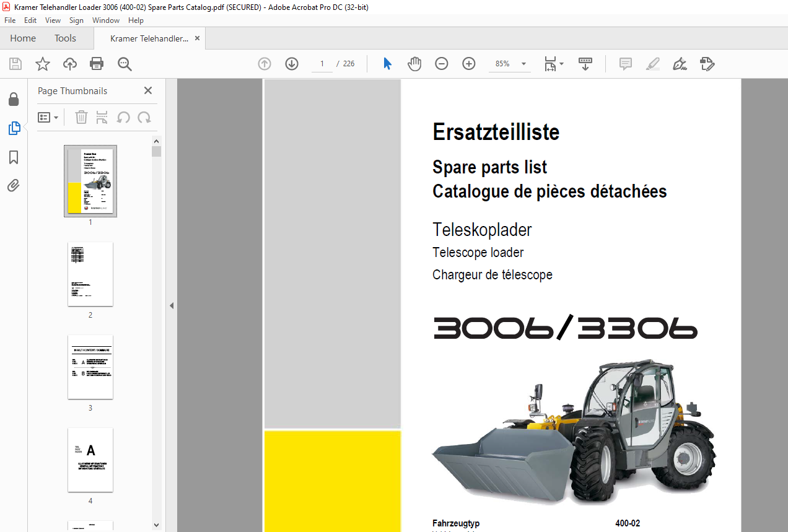Collapse the navigation pane arrow
Viewport: 788px width, 532px height.
[x=172, y=305]
